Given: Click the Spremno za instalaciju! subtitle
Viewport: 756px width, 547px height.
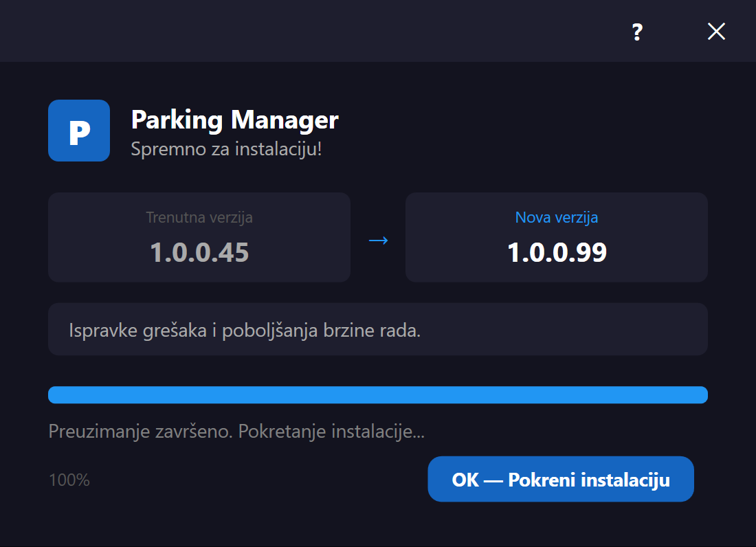Looking at the screenshot, I should 226,148.
